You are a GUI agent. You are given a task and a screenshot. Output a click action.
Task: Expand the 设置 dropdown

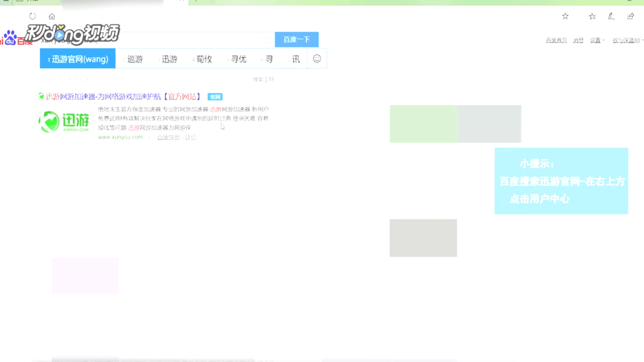597,40
